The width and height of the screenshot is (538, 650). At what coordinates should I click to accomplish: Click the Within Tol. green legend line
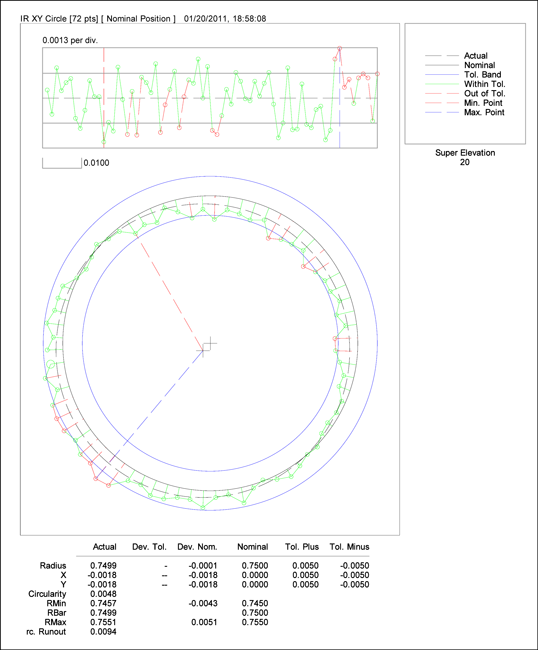pyautogui.click(x=442, y=84)
